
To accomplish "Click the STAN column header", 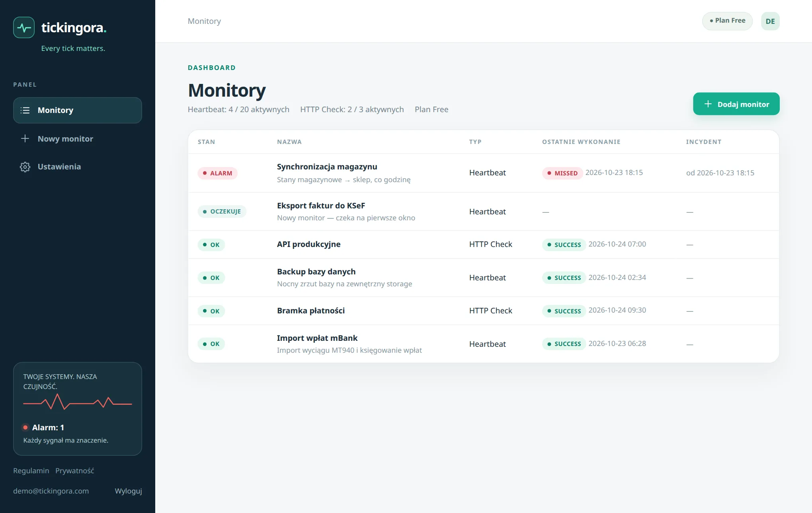I will click(x=206, y=142).
